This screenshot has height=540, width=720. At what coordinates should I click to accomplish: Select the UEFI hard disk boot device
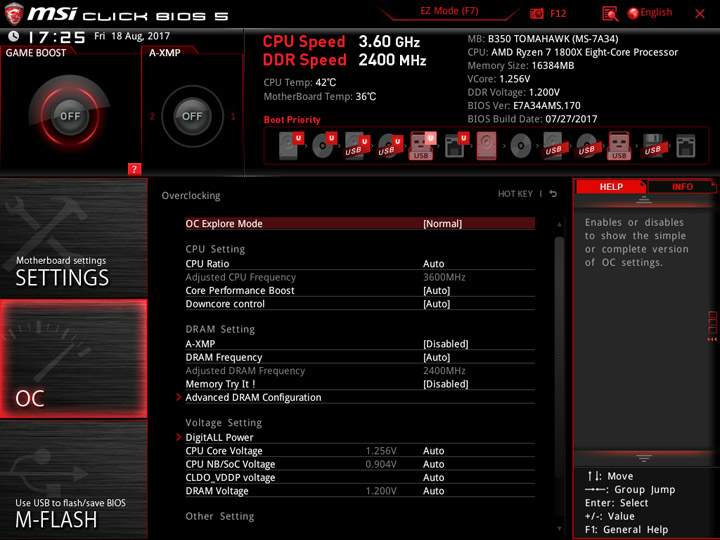(291, 146)
